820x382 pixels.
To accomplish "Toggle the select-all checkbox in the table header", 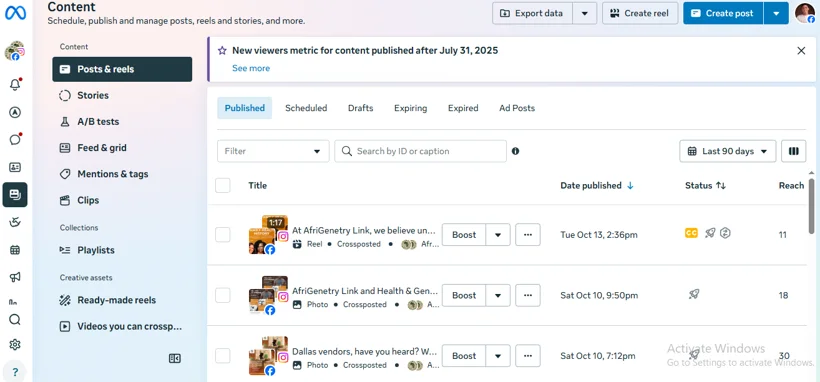I will click(223, 185).
